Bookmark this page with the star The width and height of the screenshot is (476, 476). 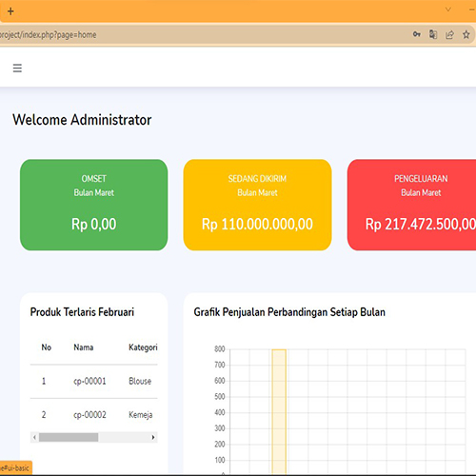tap(466, 34)
